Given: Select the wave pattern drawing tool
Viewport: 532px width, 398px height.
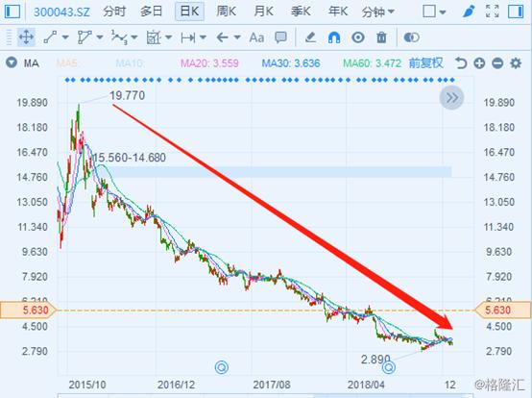Looking at the screenshot, I should [x=119, y=37].
